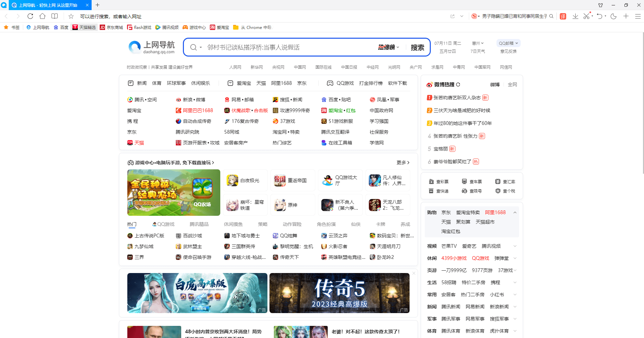Image resolution: width=644 pixels, height=338 pixels.
Task: Open the screenshot scissors tool
Action: 586,16
